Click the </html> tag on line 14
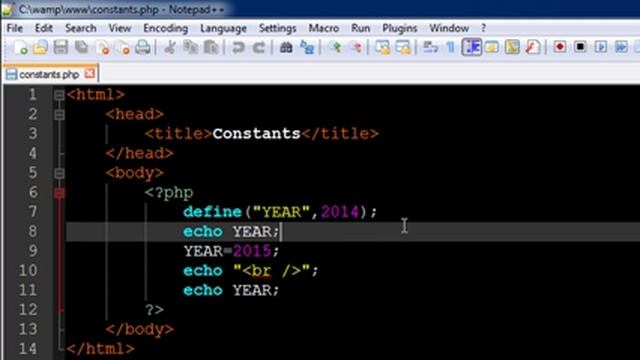640x360 pixels. point(100,349)
